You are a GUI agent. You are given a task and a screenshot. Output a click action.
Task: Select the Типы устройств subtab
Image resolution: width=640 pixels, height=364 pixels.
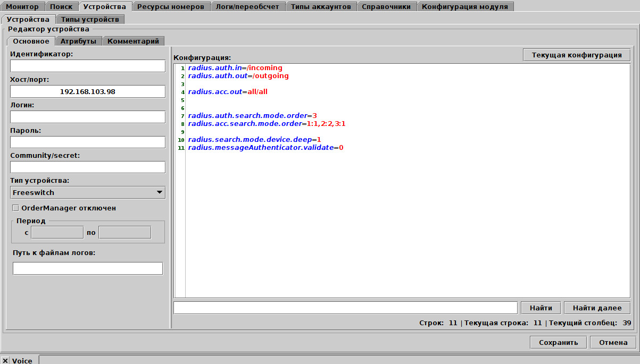[89, 19]
